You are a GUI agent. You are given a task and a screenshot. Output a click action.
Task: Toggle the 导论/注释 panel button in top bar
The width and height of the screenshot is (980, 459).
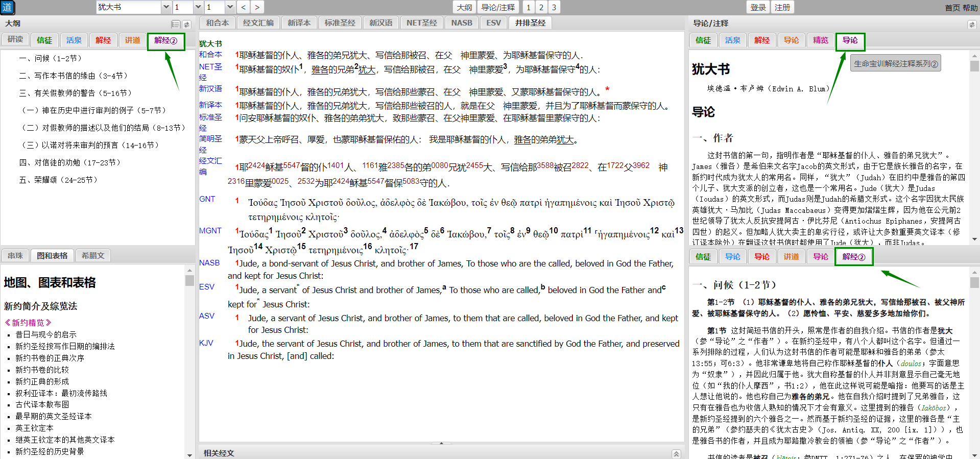pos(498,7)
